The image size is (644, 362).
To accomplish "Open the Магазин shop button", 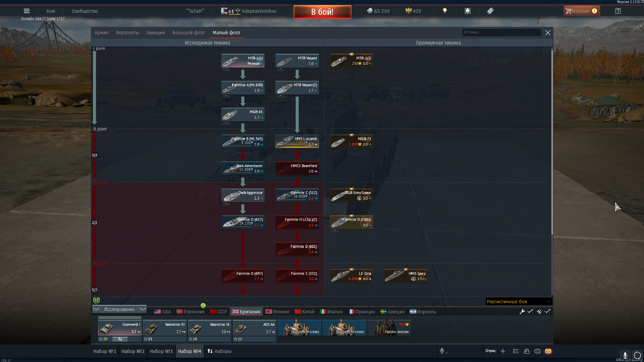I will [582, 11].
